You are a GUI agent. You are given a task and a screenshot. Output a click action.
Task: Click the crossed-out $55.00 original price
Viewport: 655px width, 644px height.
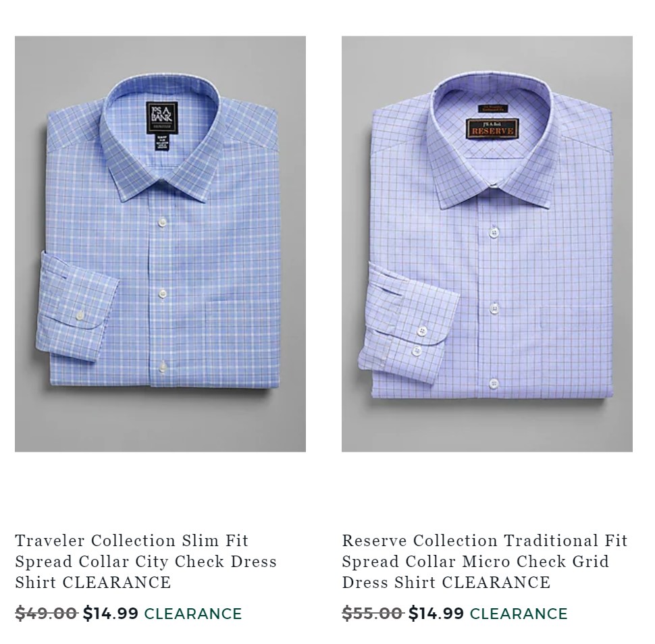click(x=373, y=614)
